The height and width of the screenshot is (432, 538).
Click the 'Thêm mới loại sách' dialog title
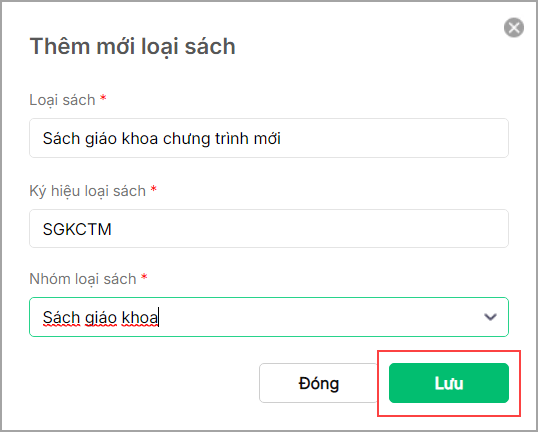pyautogui.click(x=132, y=46)
